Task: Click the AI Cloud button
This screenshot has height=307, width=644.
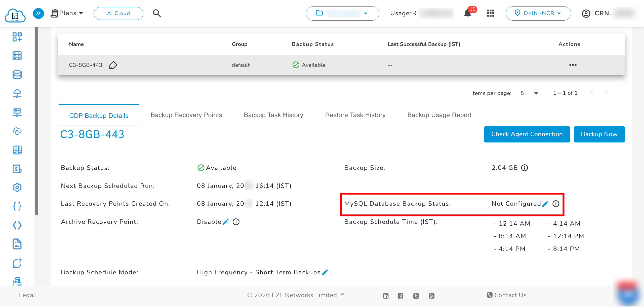Action: (118, 13)
